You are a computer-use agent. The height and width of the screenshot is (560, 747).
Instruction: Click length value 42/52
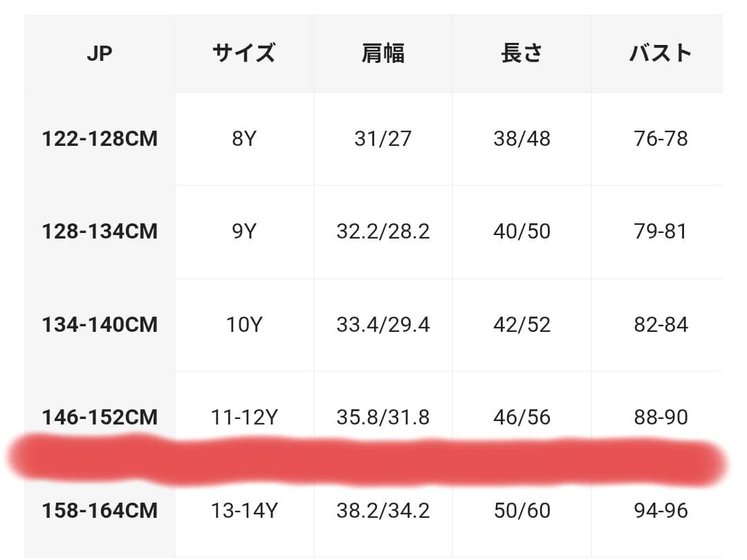tap(522, 324)
